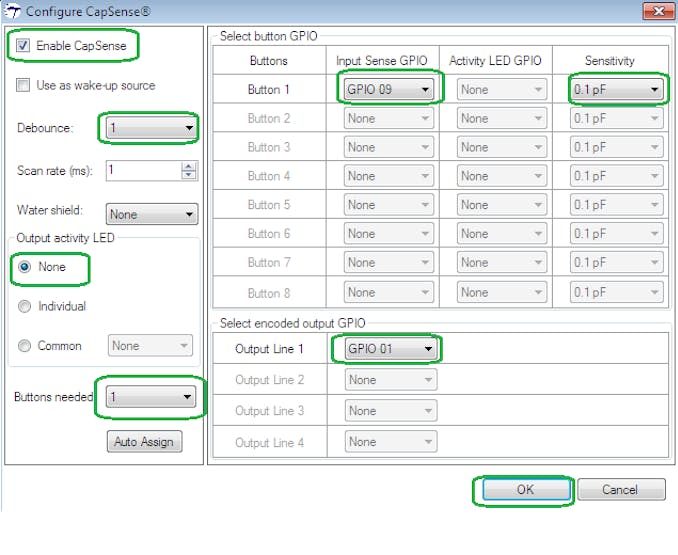The height and width of the screenshot is (555, 678).
Task: Click the Output Line 1 label
Action: [x=269, y=348]
